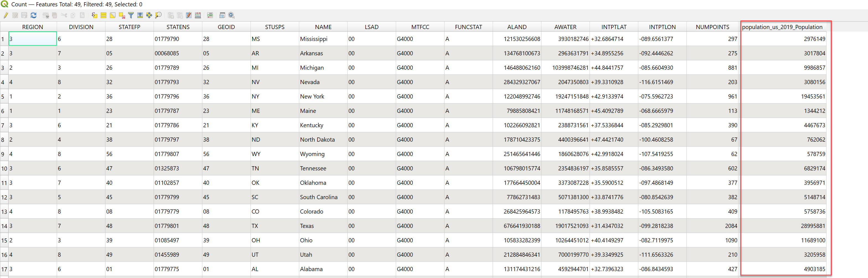Screen dimensions: 868x278
Task: Click the NAME column header
Action: coord(323,27)
